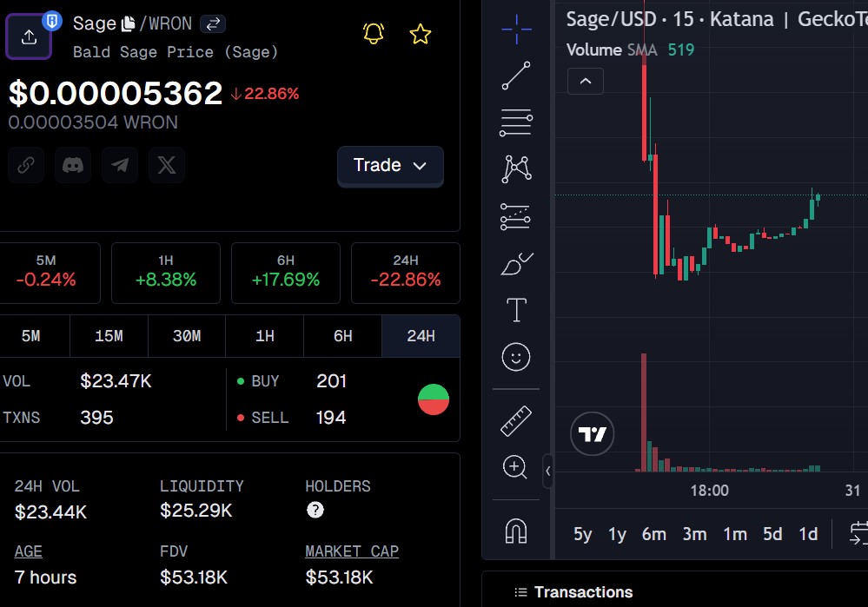The width and height of the screenshot is (868, 607).
Task: Set chart range to 5d
Action: (x=772, y=534)
